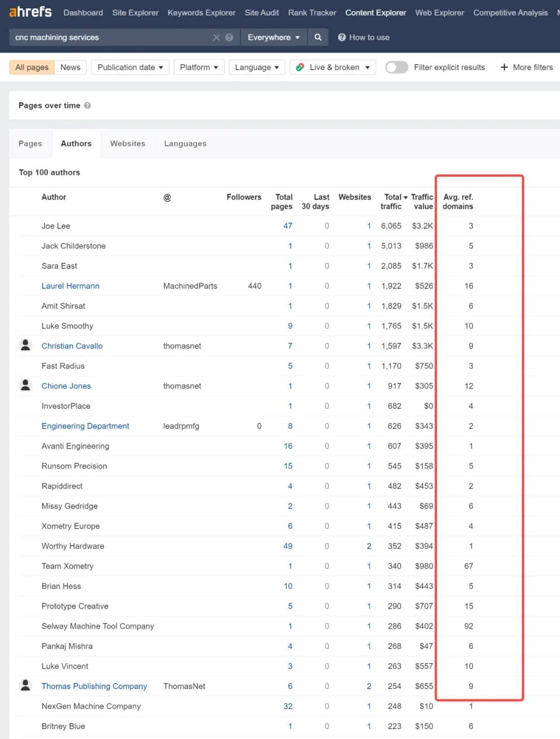Select the All pages option
560x739 pixels.
coord(32,67)
